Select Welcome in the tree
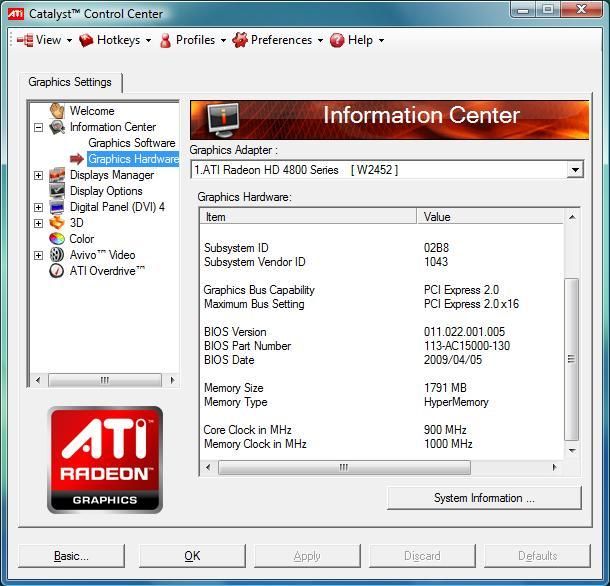The height and width of the screenshot is (586, 610). [92, 111]
